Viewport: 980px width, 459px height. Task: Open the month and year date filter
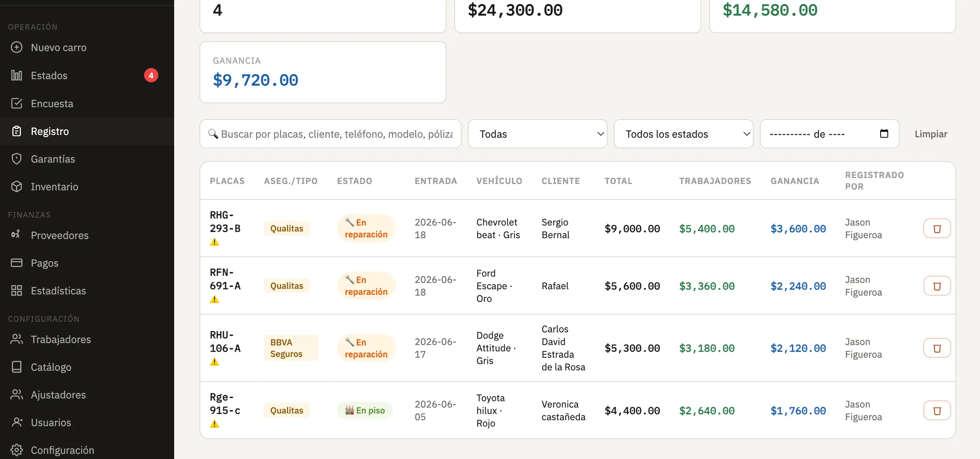830,134
